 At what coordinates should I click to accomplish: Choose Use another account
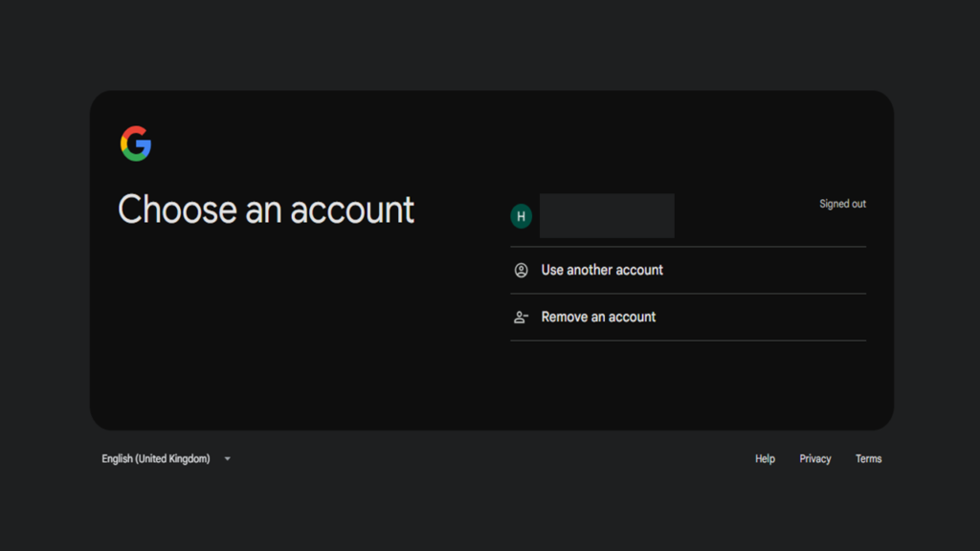602,270
